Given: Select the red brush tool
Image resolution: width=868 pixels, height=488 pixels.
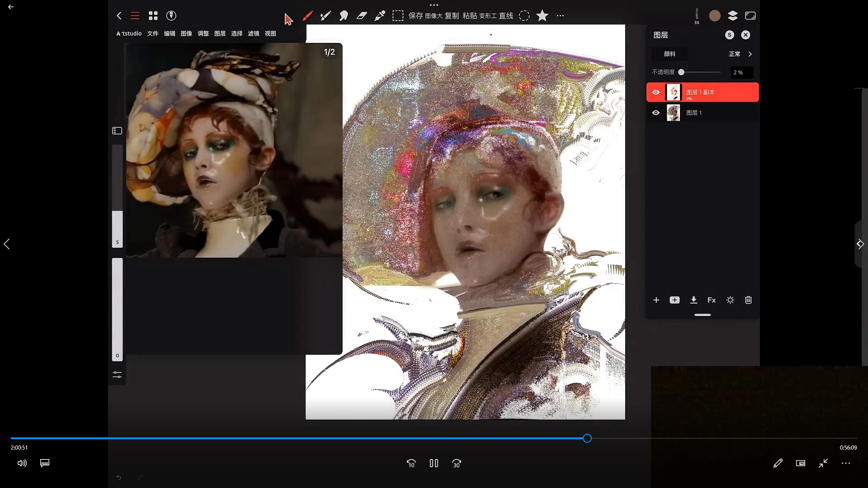Looking at the screenshot, I should pyautogui.click(x=307, y=16).
